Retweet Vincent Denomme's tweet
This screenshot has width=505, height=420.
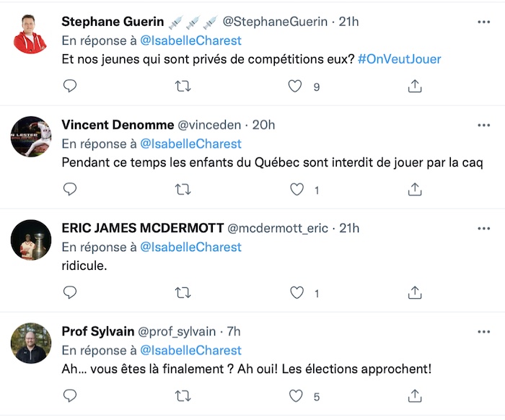click(x=184, y=190)
